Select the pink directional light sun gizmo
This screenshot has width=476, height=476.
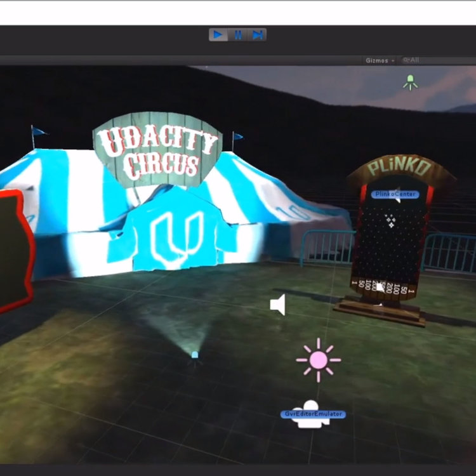tap(319, 360)
